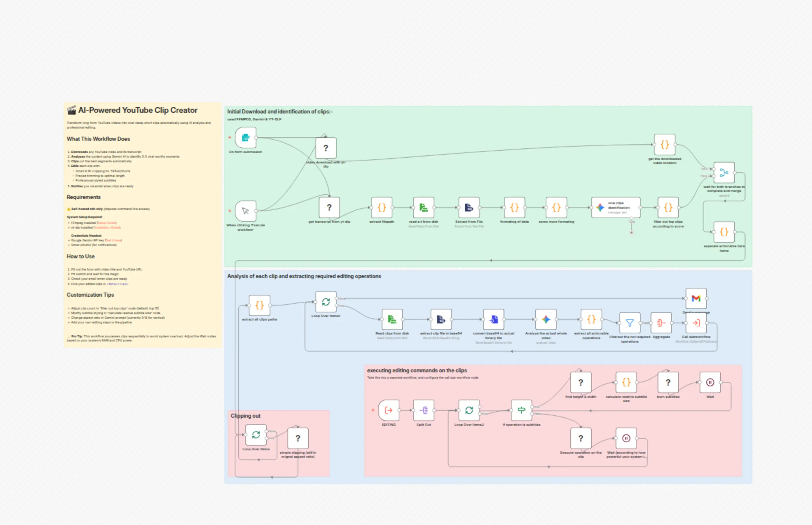Click the 'Aggregate' node
Viewport: 812px width, 525px height.
[661, 323]
